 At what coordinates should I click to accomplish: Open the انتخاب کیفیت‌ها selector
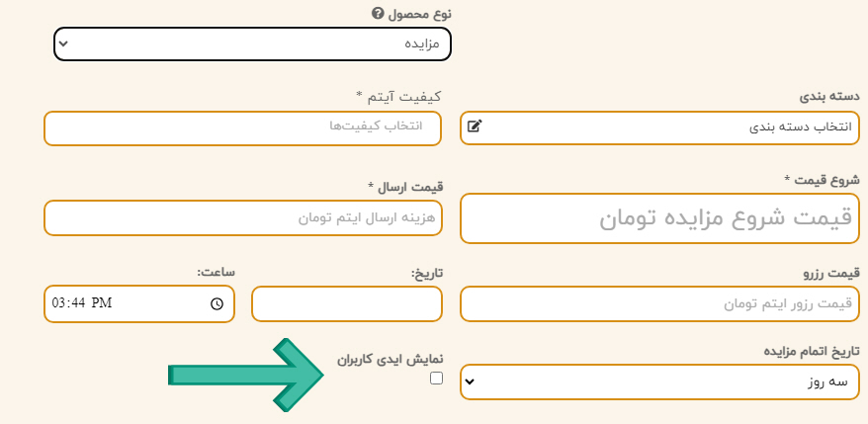(x=242, y=128)
